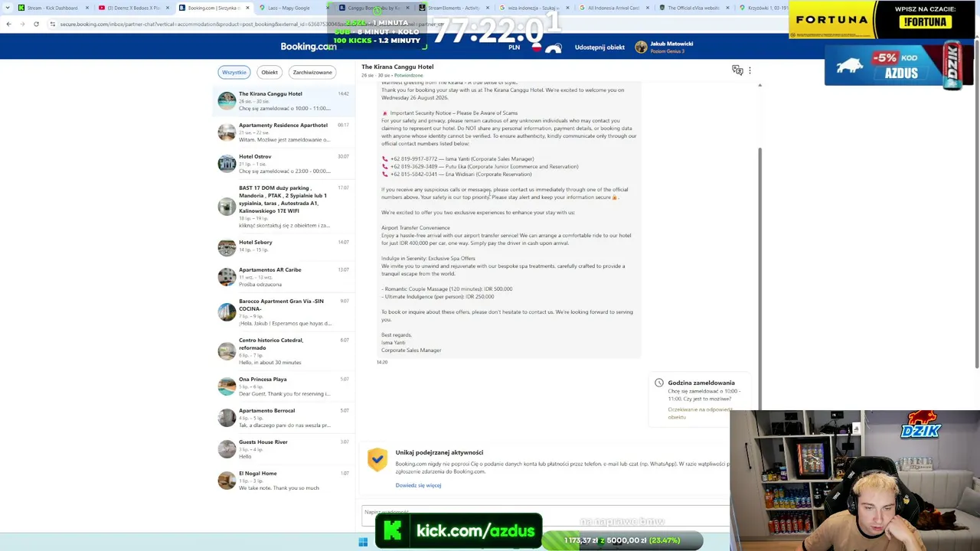This screenshot has width=980, height=551.
Task: Open the Hotel Sebory conversation
Action: (x=283, y=246)
